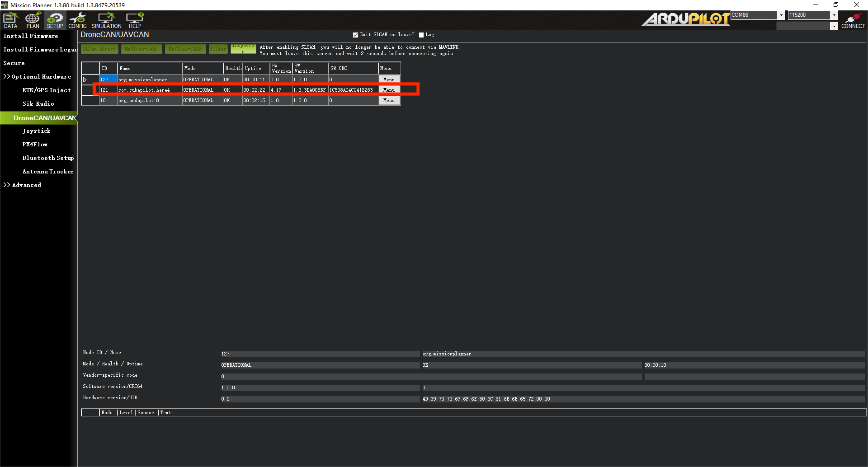
Task: Click Node ID field showing 127
Action: click(320, 354)
